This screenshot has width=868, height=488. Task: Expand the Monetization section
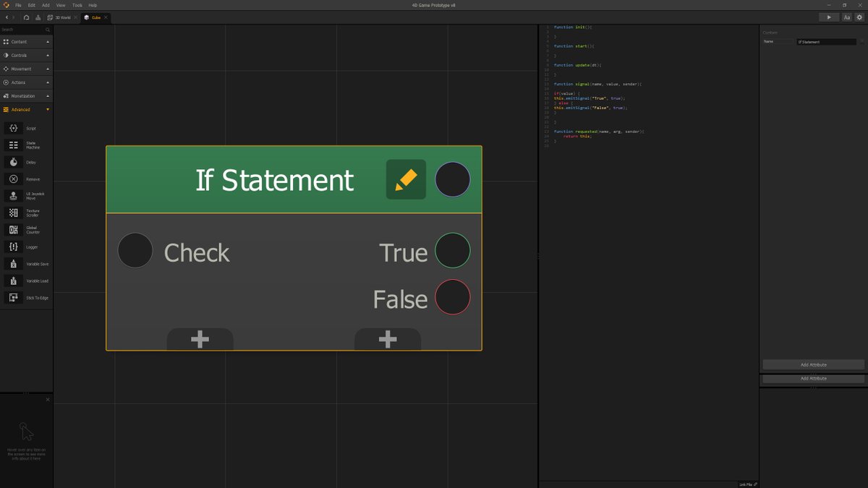click(27, 95)
